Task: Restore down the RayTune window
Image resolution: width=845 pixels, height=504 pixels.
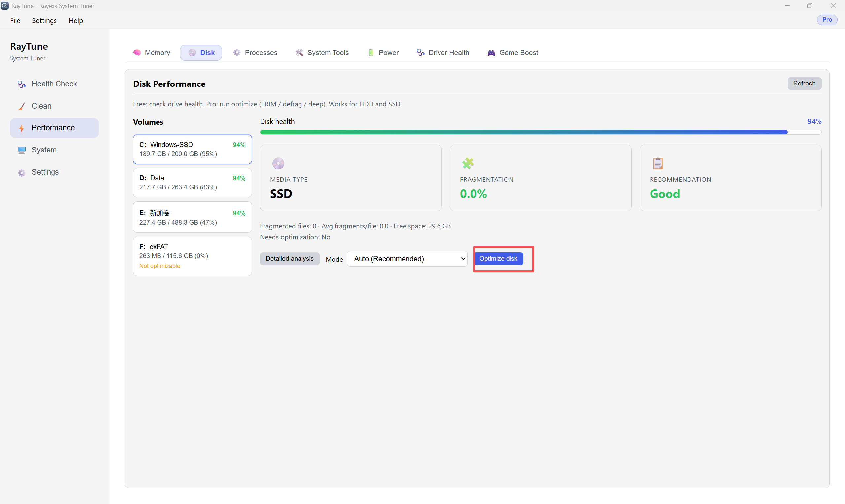Action: [x=810, y=6]
